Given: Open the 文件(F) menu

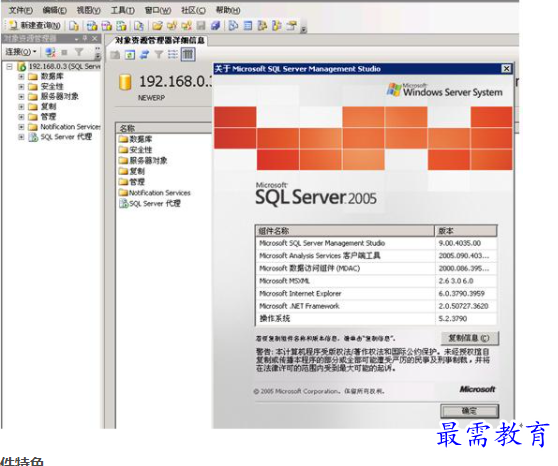Looking at the screenshot, I should click(21, 10).
